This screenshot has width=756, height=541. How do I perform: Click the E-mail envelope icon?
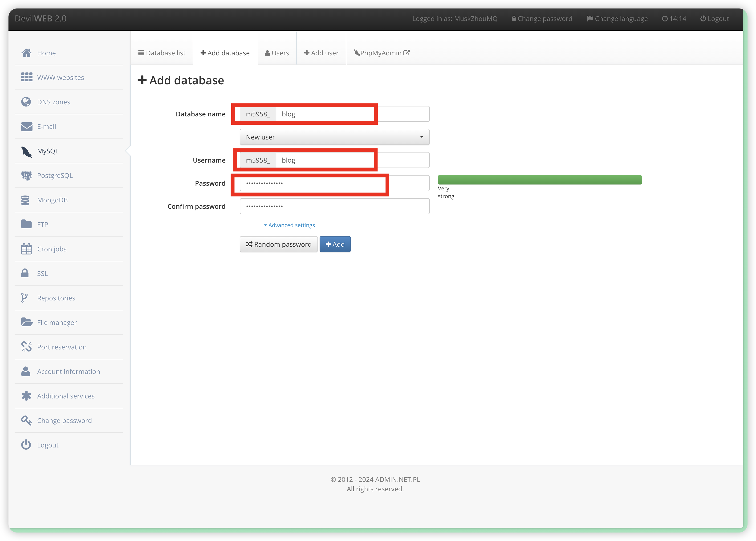pyautogui.click(x=27, y=127)
